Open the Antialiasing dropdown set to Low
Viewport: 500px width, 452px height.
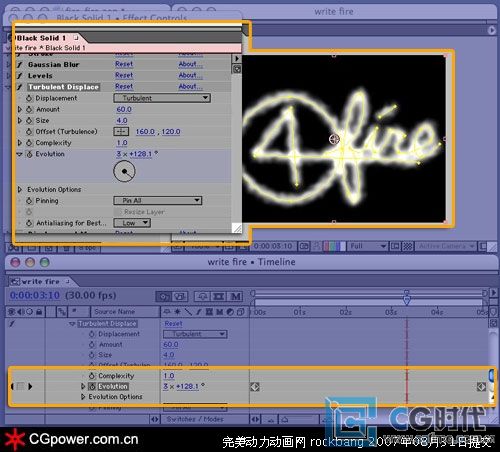[132, 223]
